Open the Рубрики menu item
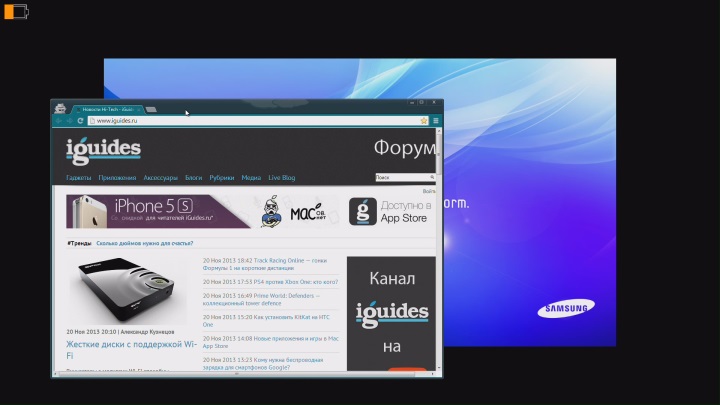The image size is (720, 405). 222,178
